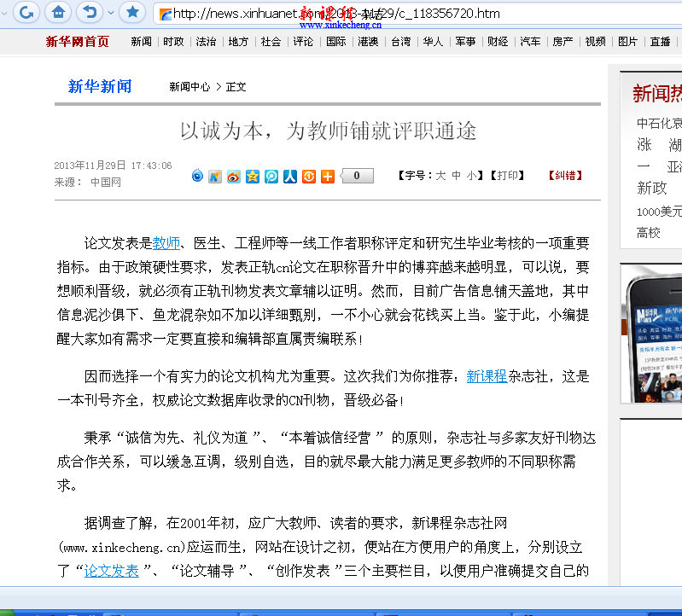Click the 新闻中心 breadcrumb link
This screenshot has height=616, width=682.
(x=189, y=87)
